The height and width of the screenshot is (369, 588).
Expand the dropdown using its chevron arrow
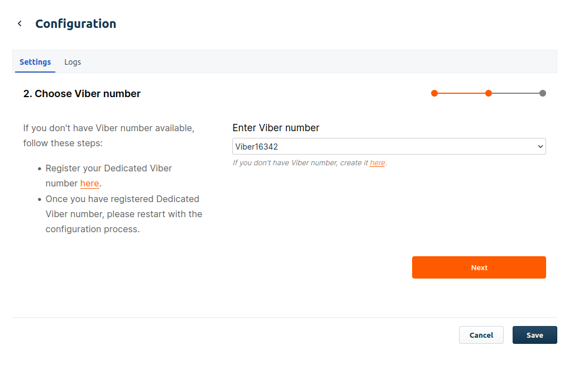540,147
